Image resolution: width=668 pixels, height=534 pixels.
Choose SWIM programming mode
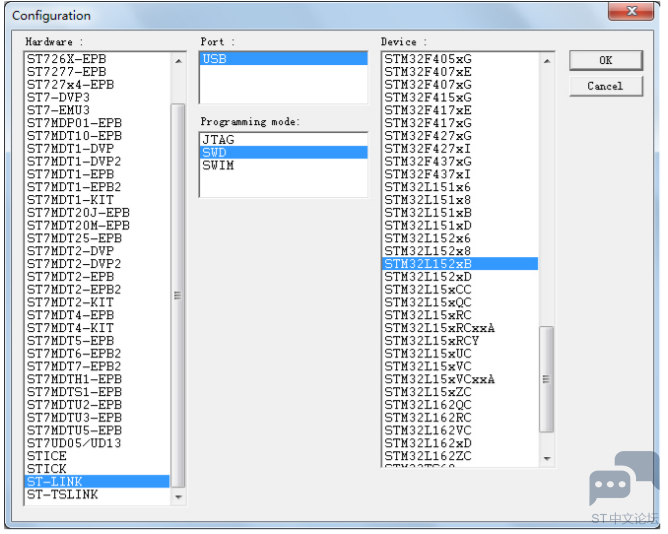coord(283,165)
